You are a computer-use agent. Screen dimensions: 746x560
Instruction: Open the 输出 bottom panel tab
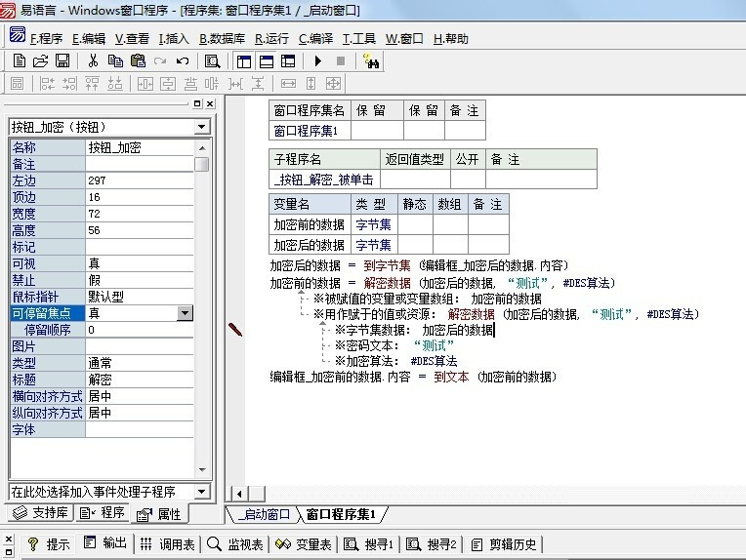(105, 543)
